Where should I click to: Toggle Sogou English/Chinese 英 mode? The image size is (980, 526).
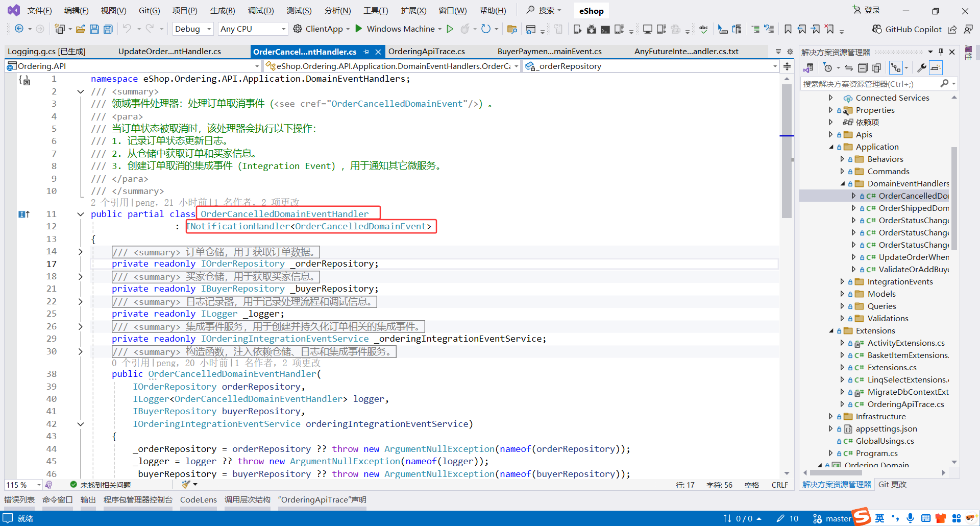pos(879,518)
